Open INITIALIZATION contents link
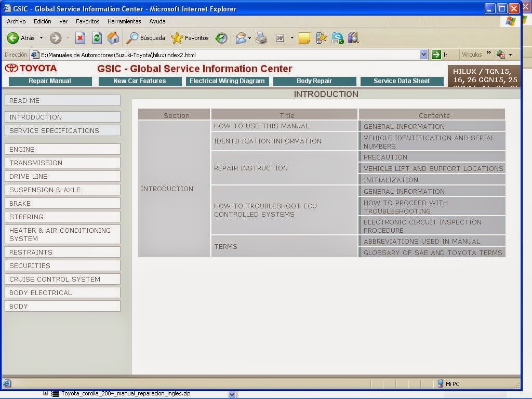Viewport: 532px width, 399px height. click(391, 180)
